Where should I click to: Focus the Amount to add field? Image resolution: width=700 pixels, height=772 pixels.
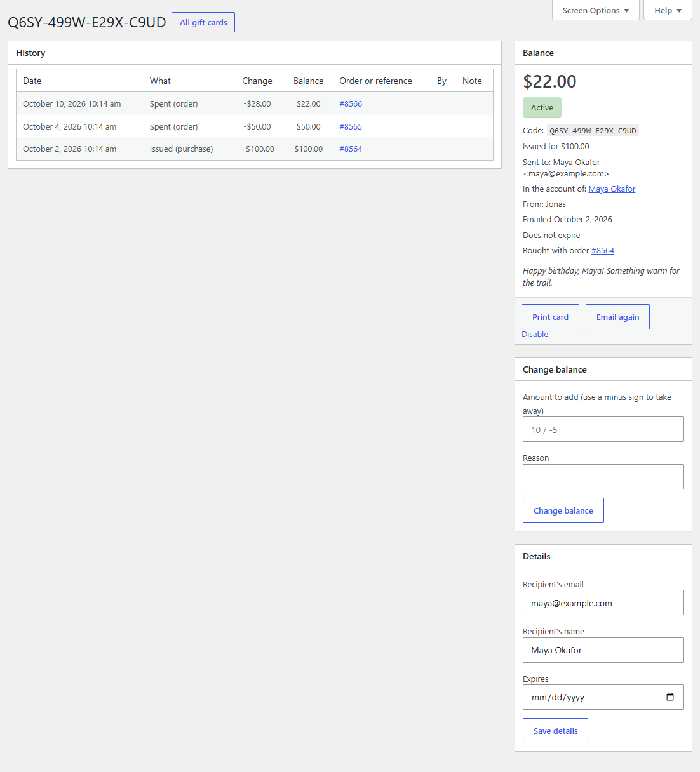[603, 430]
